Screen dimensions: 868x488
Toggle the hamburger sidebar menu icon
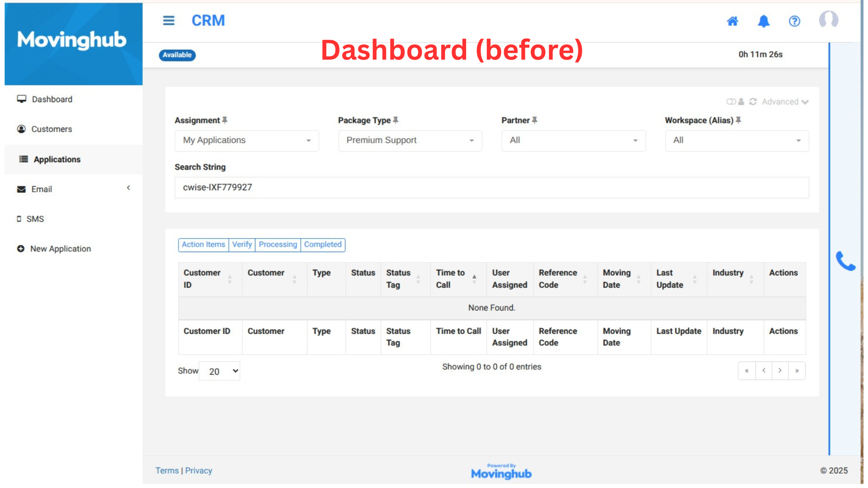point(170,21)
